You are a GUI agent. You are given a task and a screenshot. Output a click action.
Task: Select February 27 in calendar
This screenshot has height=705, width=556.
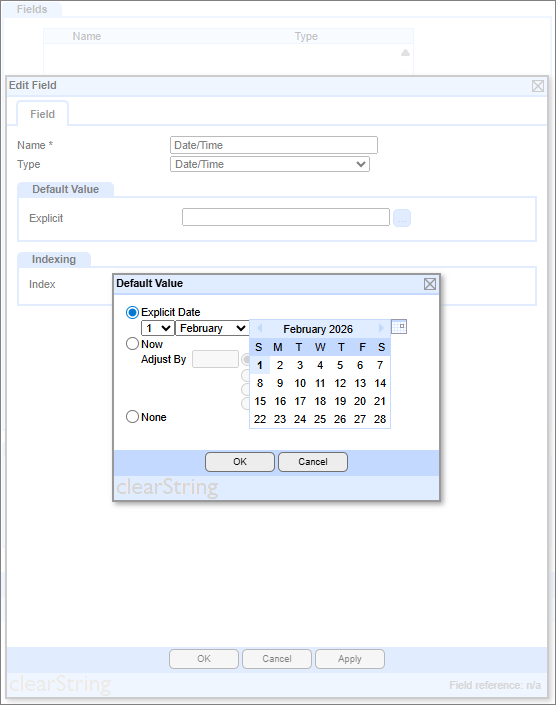360,419
